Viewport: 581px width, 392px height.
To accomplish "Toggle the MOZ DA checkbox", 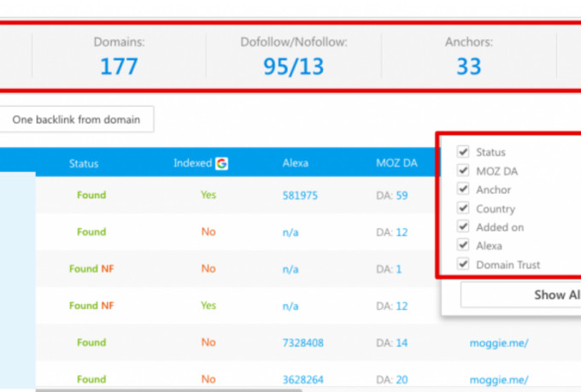I will (x=463, y=171).
